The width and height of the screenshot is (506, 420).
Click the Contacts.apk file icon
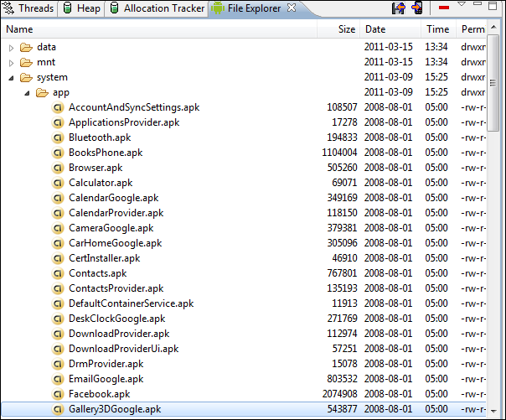tap(58, 273)
